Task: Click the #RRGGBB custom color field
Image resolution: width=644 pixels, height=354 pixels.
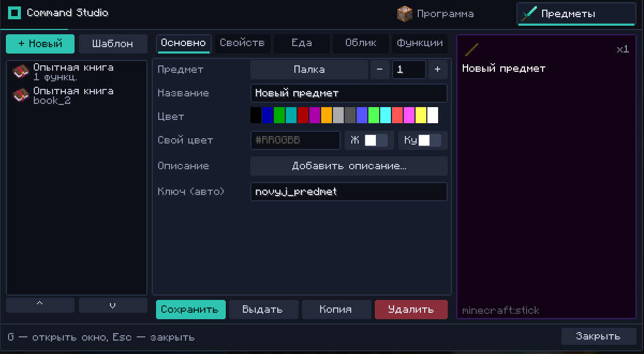Action: coord(295,140)
